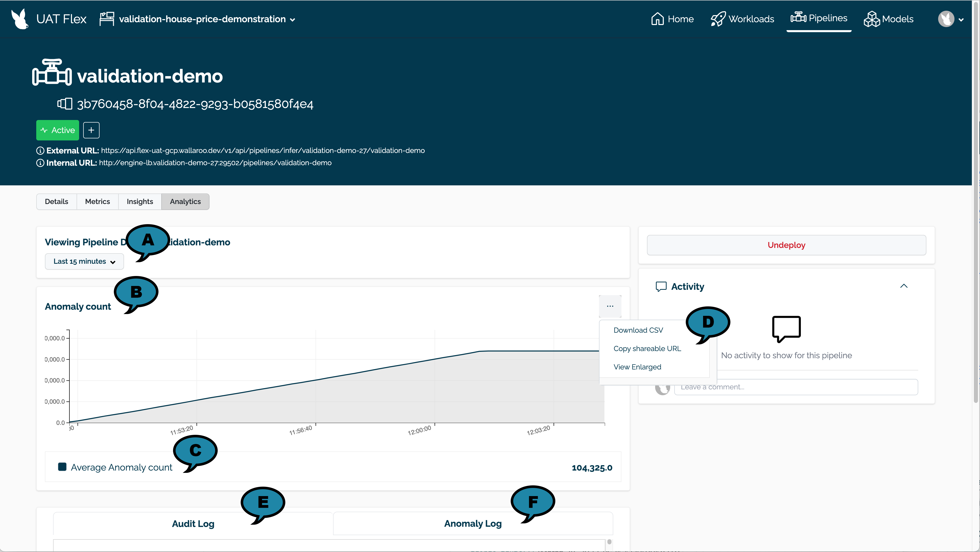This screenshot has height=552, width=980.
Task: Open the Last 15 minutes time dropdown
Action: click(x=84, y=261)
